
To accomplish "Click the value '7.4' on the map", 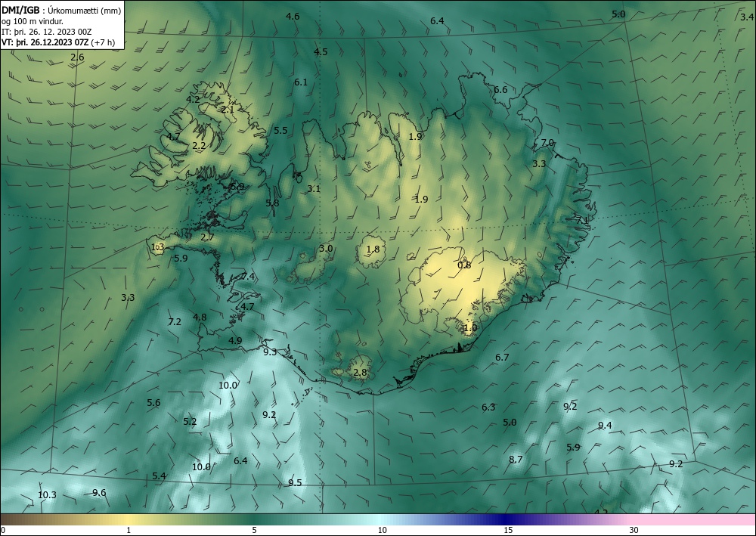I will [248, 277].
